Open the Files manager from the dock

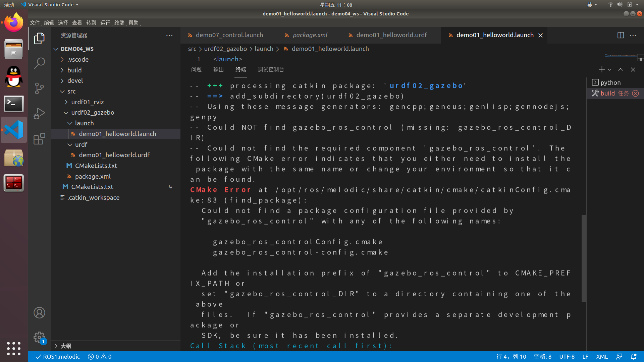pyautogui.click(x=14, y=49)
